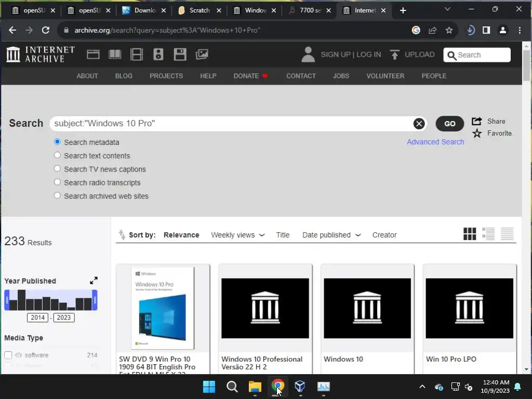Check the software media type checkbox
The height and width of the screenshot is (399, 532).
pyautogui.click(x=8, y=355)
